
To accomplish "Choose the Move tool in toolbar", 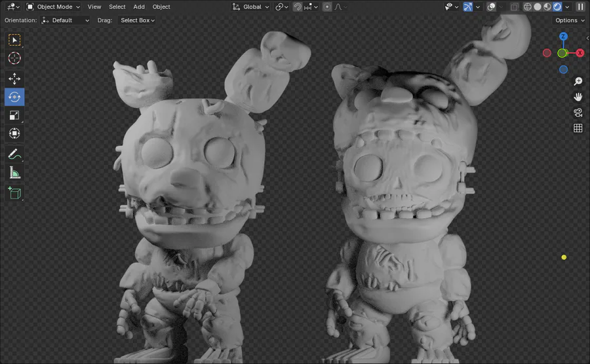I will pos(14,79).
